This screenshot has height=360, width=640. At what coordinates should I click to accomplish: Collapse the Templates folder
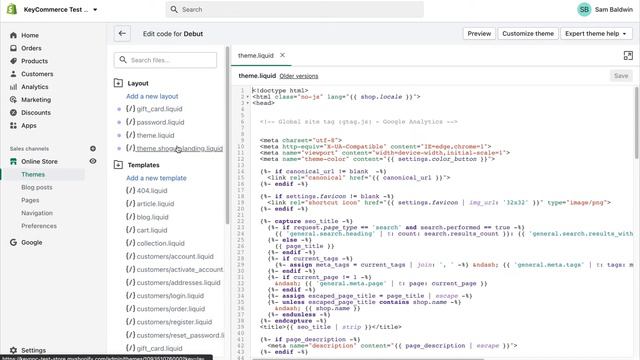point(118,165)
